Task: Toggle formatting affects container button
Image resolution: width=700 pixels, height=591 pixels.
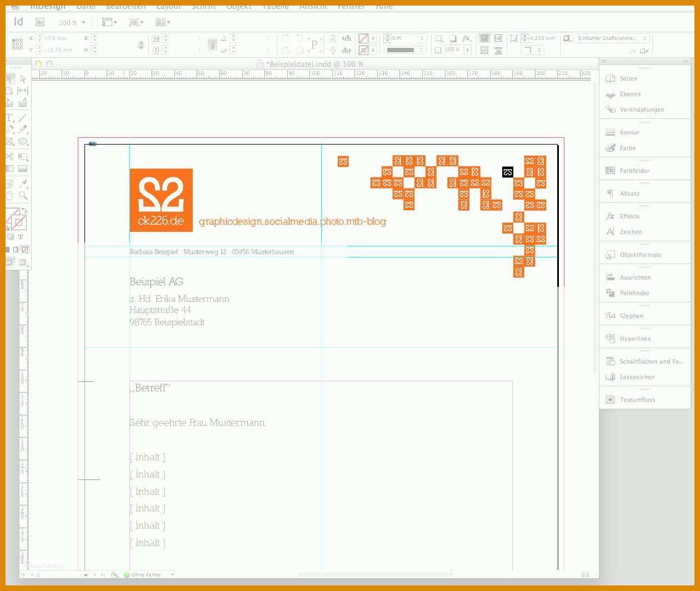Action: pyautogui.click(x=10, y=237)
